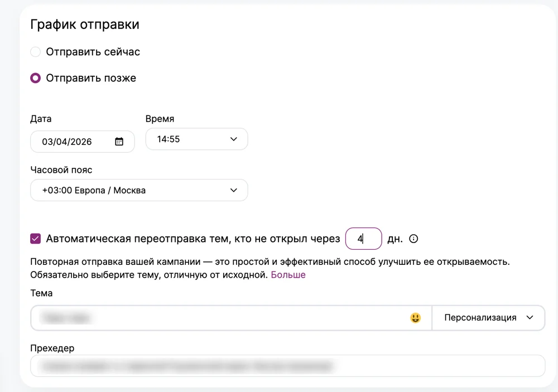Click the Автоматическая переотправка label text
This screenshot has height=392, width=558.
point(193,239)
